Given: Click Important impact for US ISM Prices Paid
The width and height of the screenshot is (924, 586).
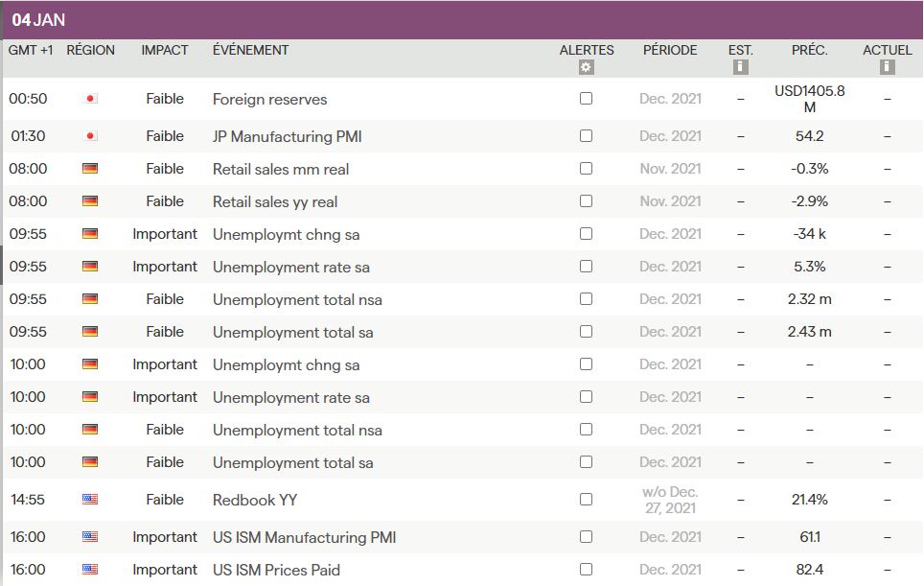Looking at the screenshot, I should 165,570.
